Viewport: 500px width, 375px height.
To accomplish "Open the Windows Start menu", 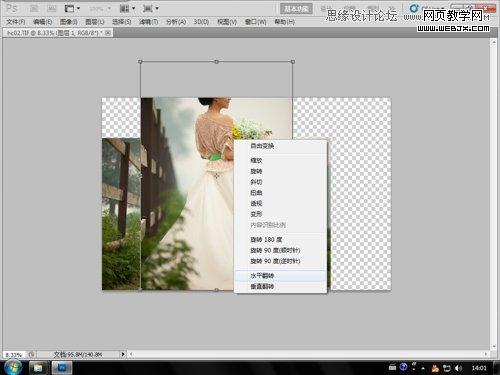I will [x=13, y=368].
